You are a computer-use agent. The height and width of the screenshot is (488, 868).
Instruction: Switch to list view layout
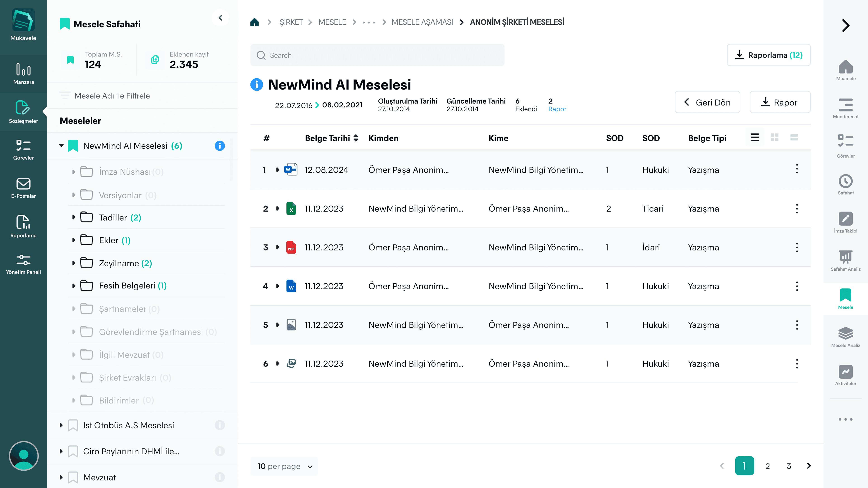coord(755,137)
